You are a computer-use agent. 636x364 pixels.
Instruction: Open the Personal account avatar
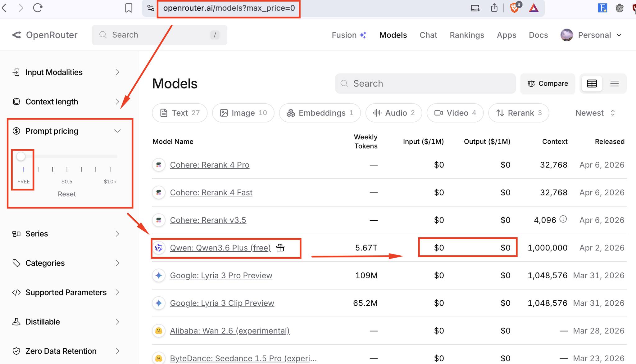[567, 35]
